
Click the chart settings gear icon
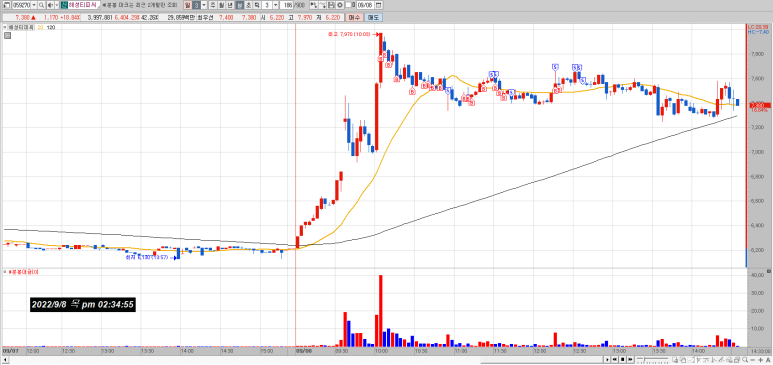tap(340, 5)
